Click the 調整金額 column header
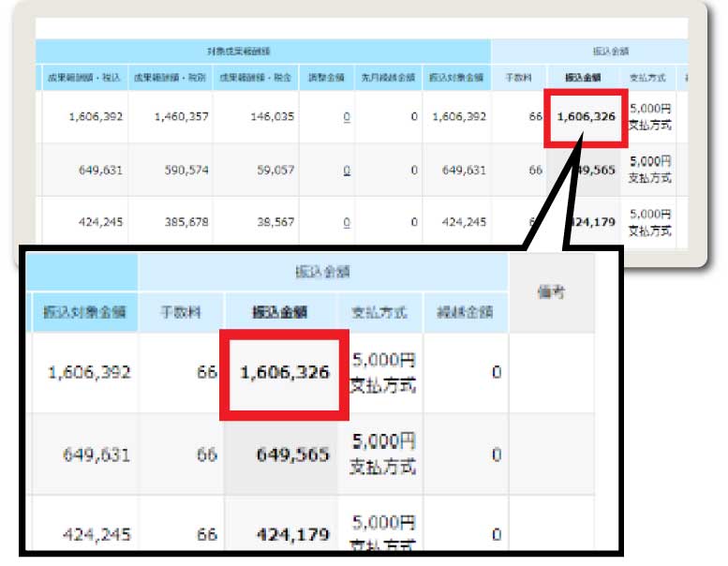Image resolution: width=728 pixels, height=566 pixels. 326,78
